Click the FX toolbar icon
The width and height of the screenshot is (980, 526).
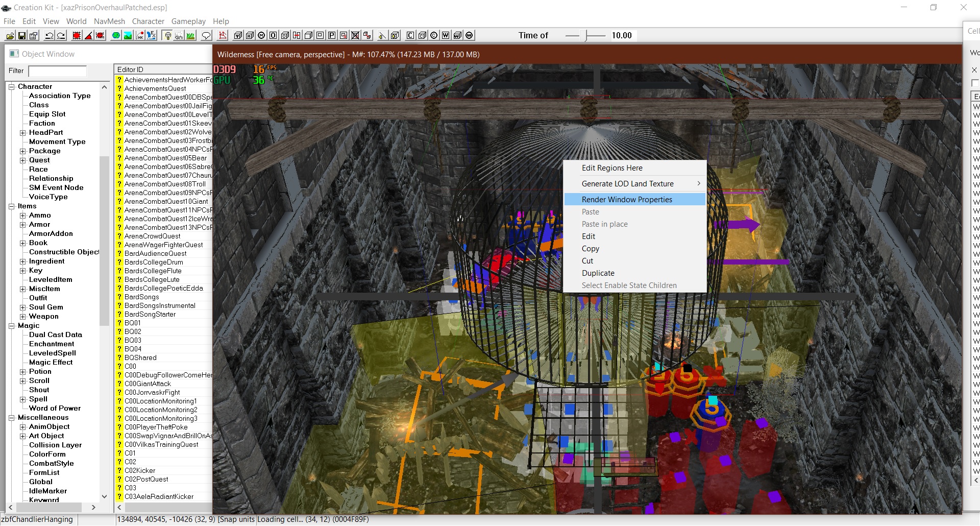click(152, 35)
